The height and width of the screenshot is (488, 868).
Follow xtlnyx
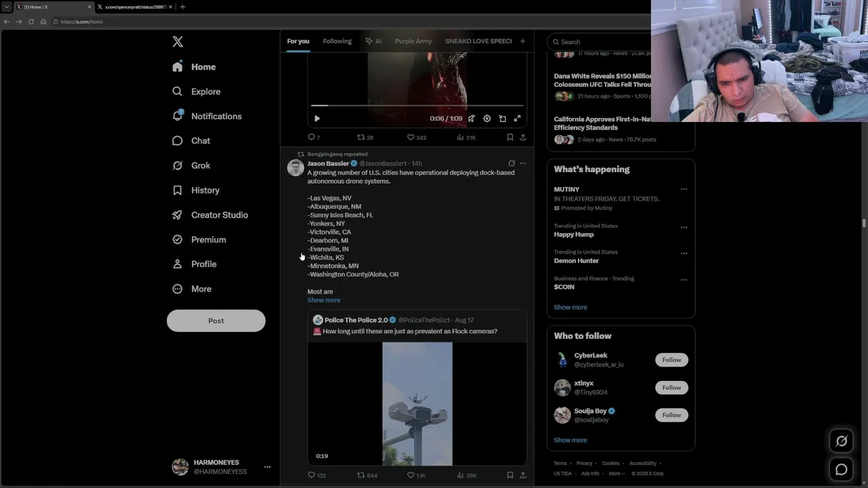[x=671, y=388]
